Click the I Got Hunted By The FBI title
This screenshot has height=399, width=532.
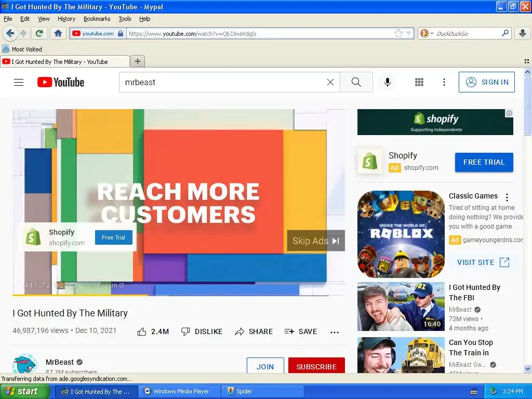point(474,292)
